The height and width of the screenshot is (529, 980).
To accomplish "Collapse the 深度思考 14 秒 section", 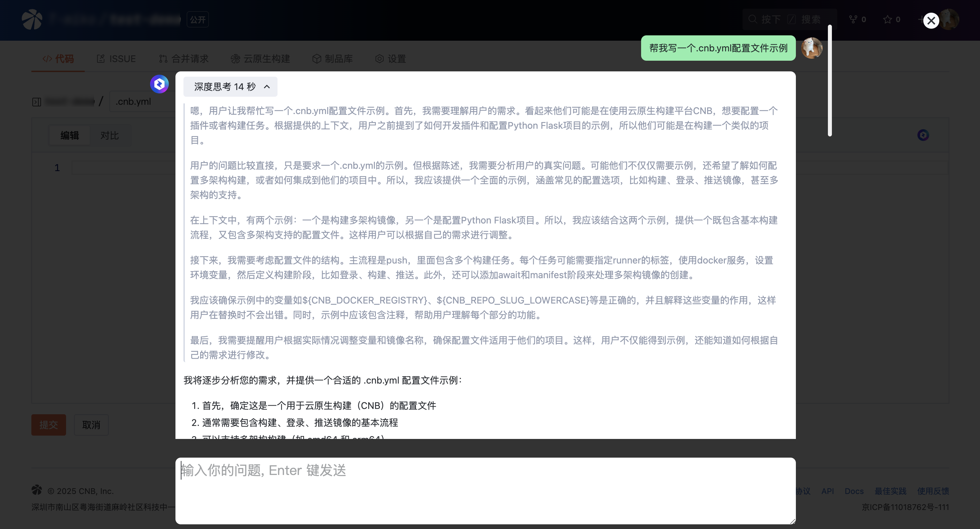I will point(230,87).
